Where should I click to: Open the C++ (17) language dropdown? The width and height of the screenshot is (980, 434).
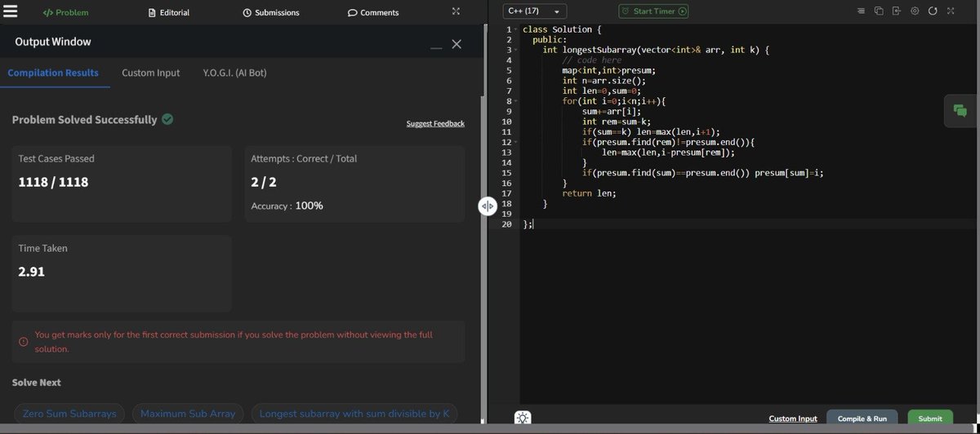[535, 11]
